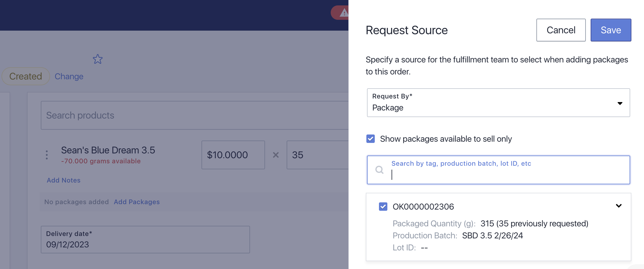Click the Delivery date field

145,240
